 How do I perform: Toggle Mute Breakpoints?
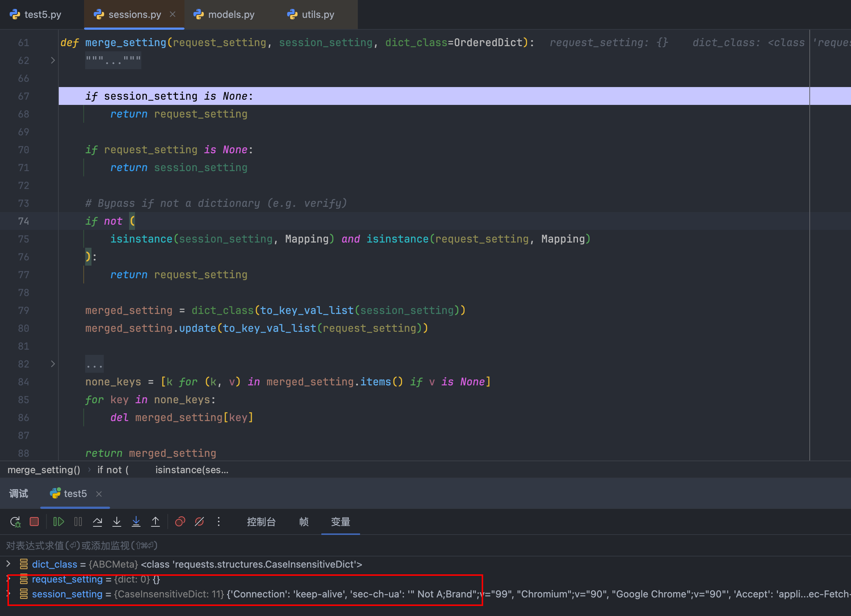pos(199,522)
